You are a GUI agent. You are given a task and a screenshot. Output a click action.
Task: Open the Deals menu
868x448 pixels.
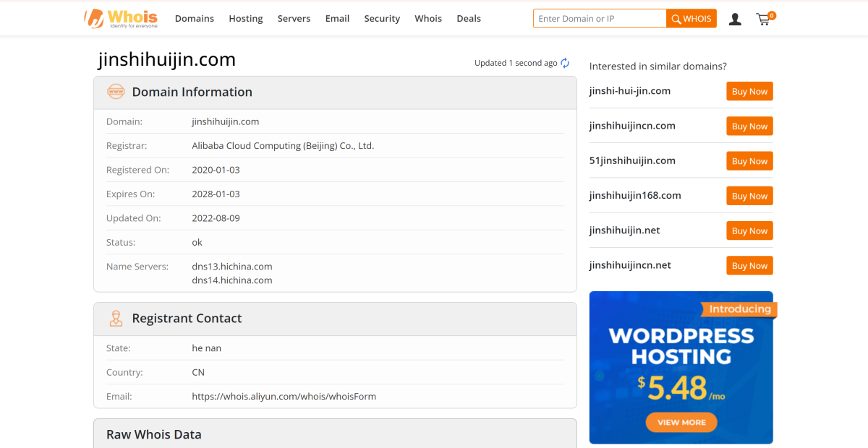[x=469, y=18]
